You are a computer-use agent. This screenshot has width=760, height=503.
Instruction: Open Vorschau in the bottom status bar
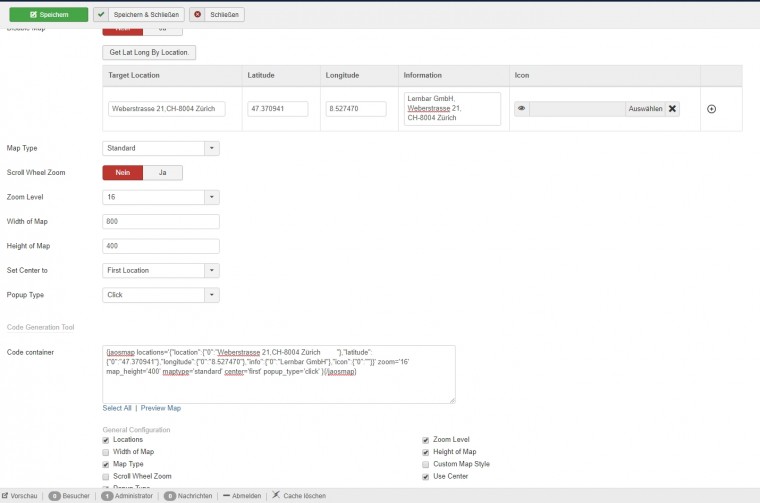coord(22,495)
